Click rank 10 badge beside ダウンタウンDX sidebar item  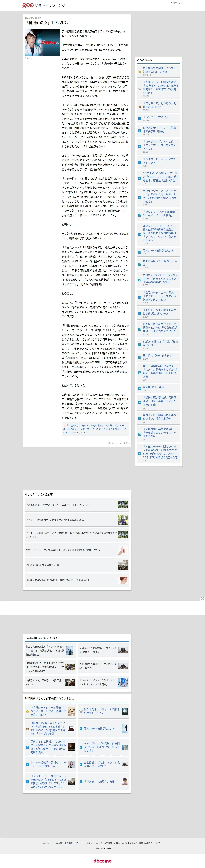[140, 215]
